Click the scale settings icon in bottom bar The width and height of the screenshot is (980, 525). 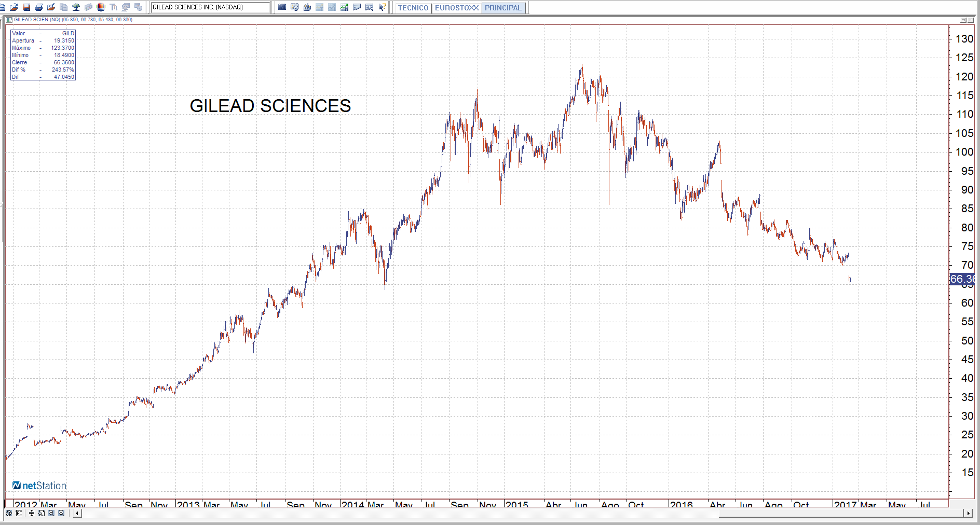[19, 513]
